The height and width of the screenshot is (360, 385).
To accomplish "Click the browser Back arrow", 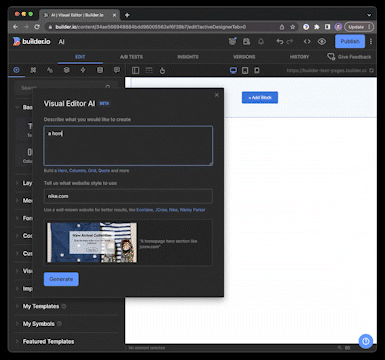I will coord(15,27).
